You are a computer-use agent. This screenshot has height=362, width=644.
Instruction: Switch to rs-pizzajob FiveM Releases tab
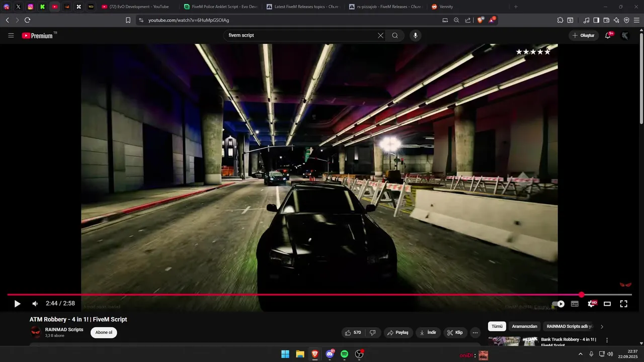coord(385,7)
